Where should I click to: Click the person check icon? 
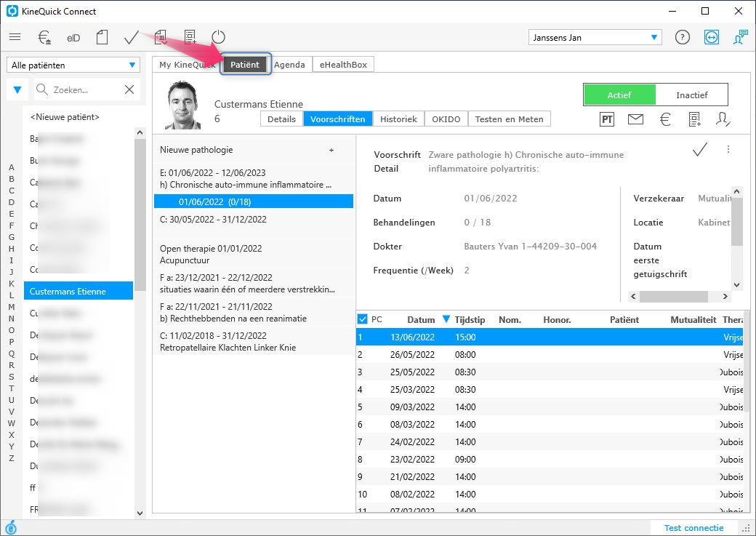(x=723, y=119)
